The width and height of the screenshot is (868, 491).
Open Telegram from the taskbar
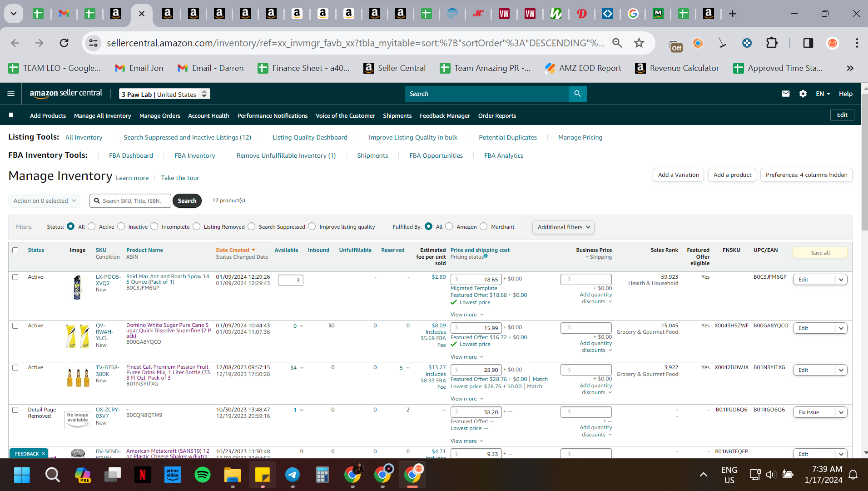pyautogui.click(x=292, y=475)
